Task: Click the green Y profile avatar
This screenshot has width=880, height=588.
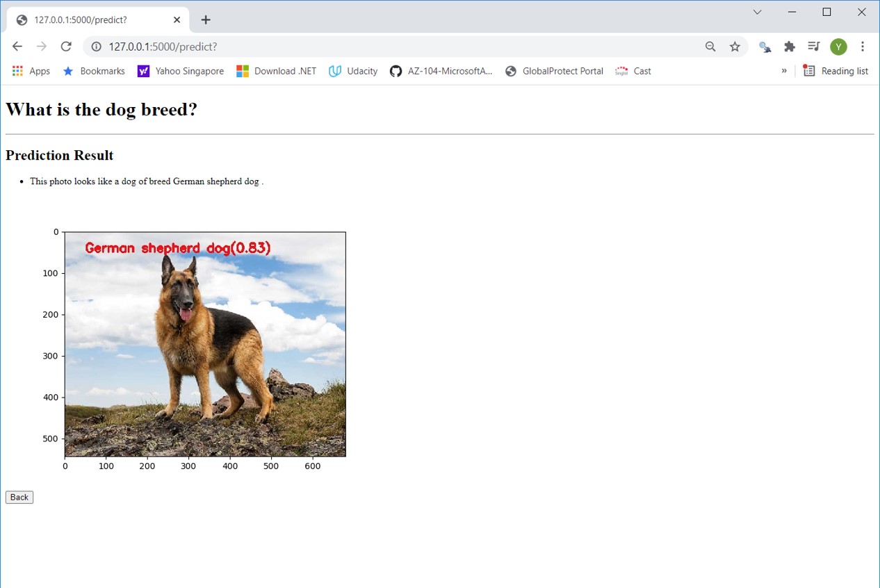Action: point(838,46)
